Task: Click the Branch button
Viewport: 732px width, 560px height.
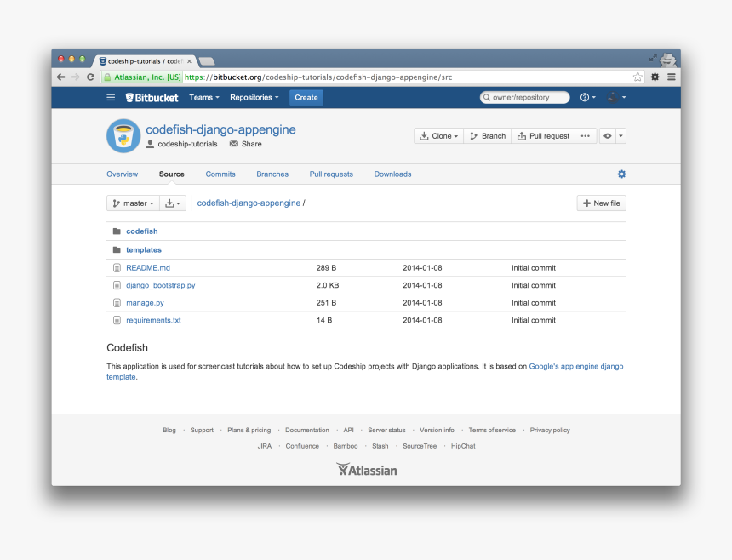Action: (488, 136)
